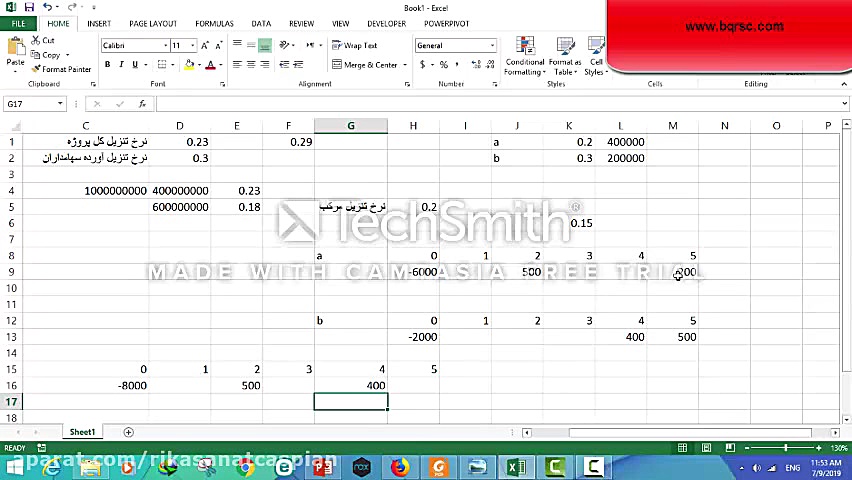Apply the red font color A
The width and height of the screenshot is (852, 480).
click(211, 65)
